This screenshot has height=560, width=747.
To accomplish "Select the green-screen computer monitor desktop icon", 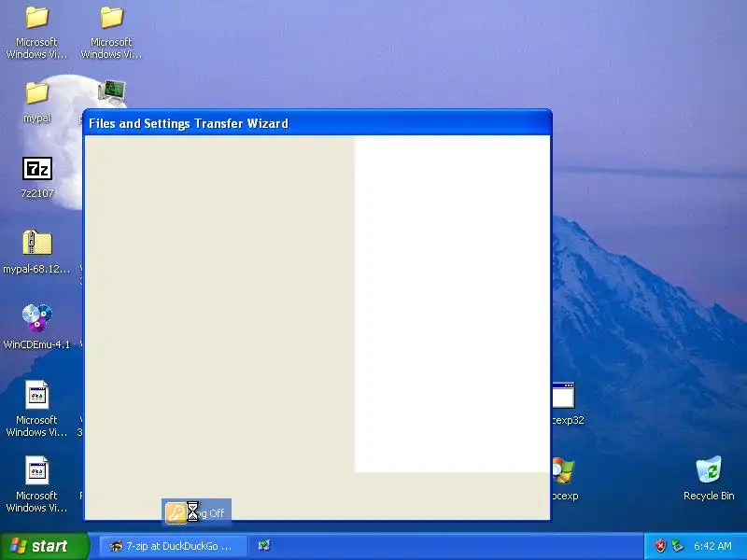I will coord(112,91).
